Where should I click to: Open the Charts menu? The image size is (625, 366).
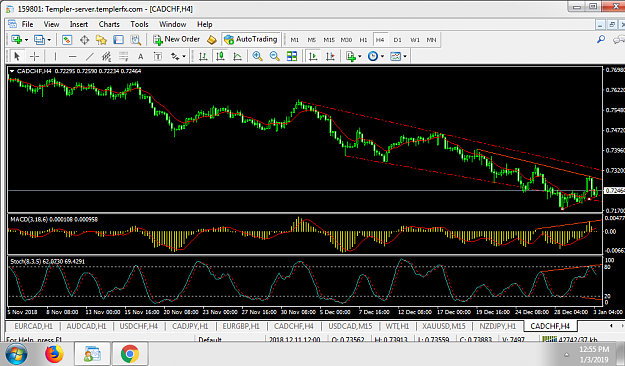point(109,24)
